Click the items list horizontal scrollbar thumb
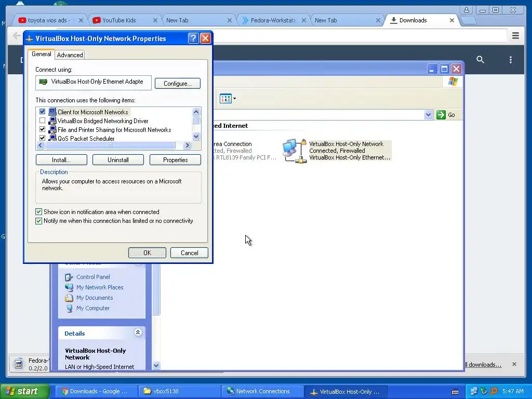Screen dimensions: 532x399 coord(110,145)
